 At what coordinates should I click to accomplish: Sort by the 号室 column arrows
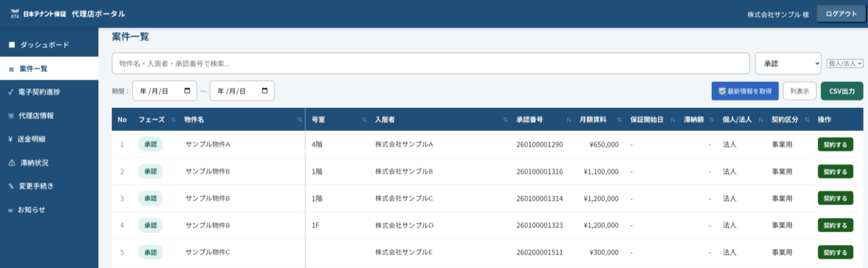click(363, 120)
